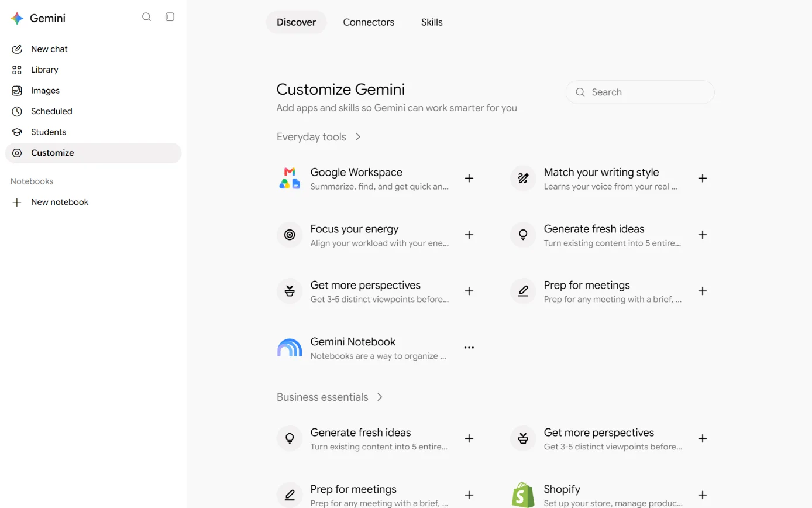Click Everyday tools Get more perspectives icon

(290, 291)
